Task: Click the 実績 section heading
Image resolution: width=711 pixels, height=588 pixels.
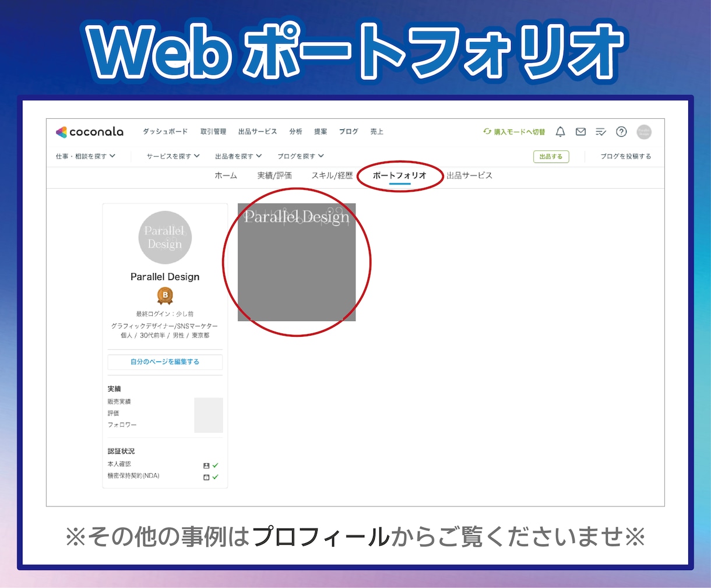Action: pos(114,389)
